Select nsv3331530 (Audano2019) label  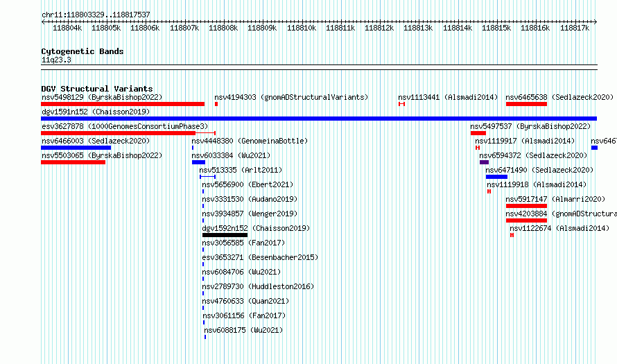[250, 199]
